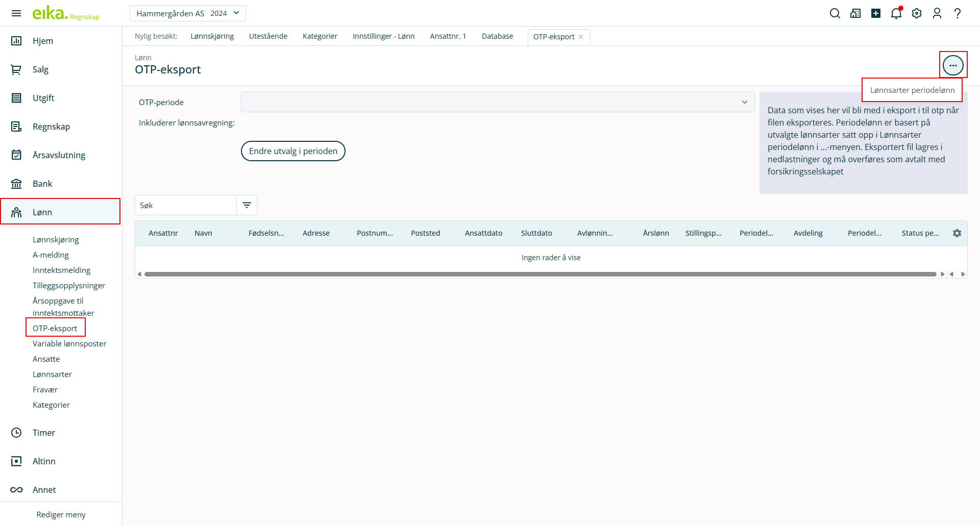The image size is (980, 526).
Task: Click the help question mark icon
Action: tap(957, 13)
